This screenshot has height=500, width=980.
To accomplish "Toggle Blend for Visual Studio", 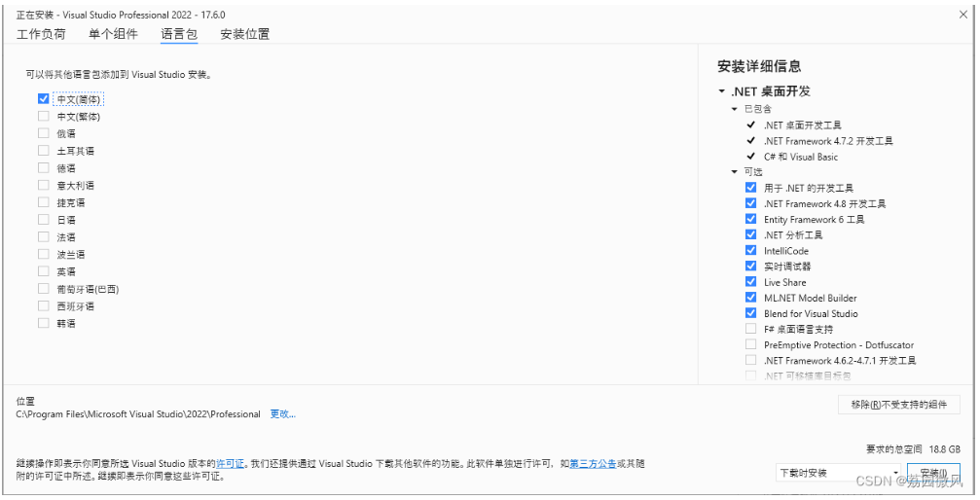I will (750, 313).
